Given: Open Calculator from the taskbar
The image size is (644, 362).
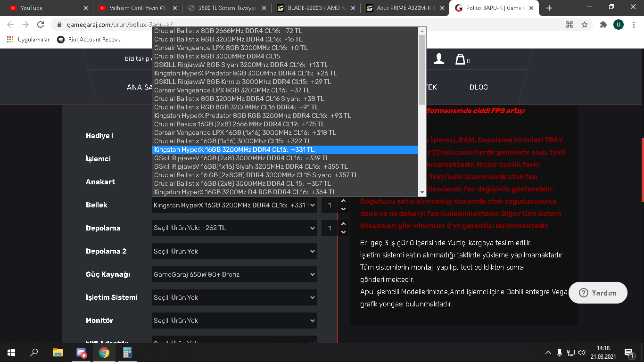Looking at the screenshot, I should 127,353.
